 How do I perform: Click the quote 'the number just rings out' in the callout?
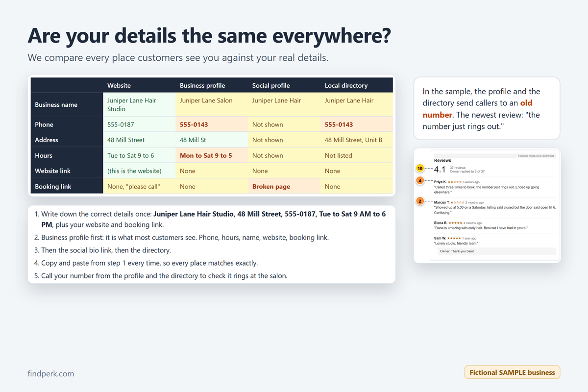[x=481, y=121]
